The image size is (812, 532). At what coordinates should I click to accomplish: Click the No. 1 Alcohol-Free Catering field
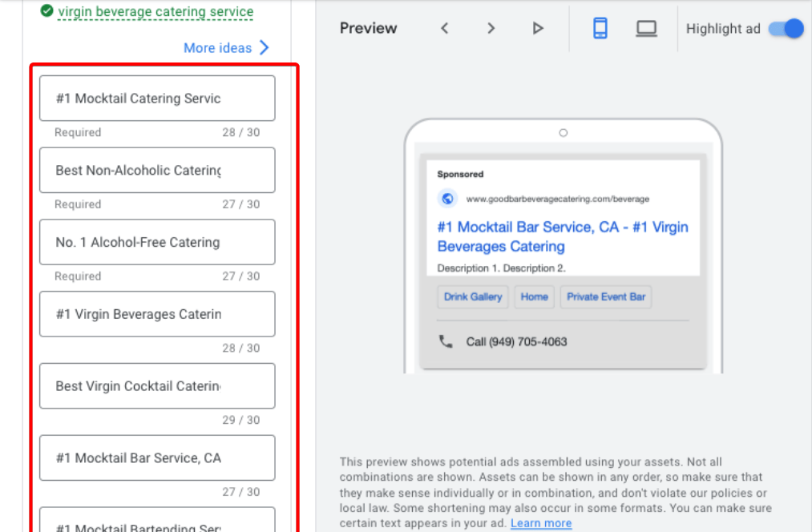[x=157, y=242]
